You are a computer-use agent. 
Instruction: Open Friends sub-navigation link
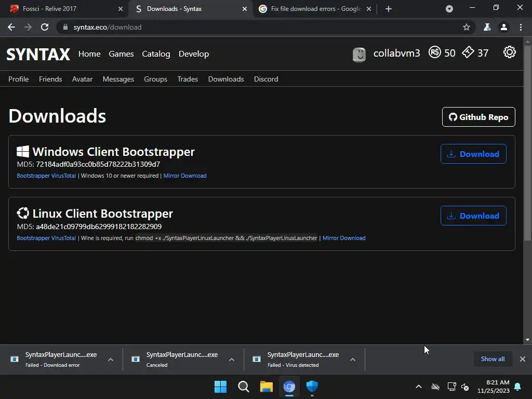coord(50,79)
